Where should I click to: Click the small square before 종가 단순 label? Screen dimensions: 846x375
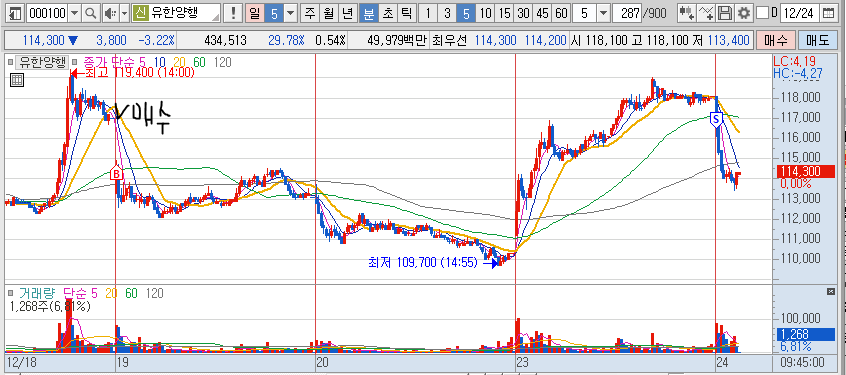point(74,62)
